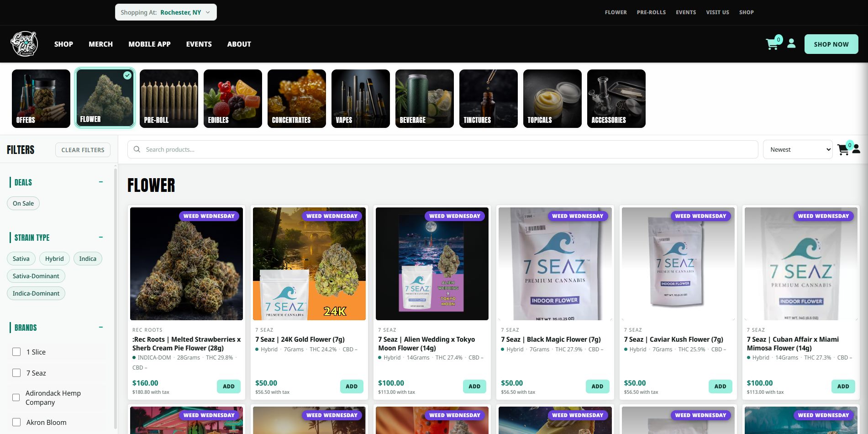Click the Clear Filters button
This screenshot has width=868, height=434.
tap(83, 150)
